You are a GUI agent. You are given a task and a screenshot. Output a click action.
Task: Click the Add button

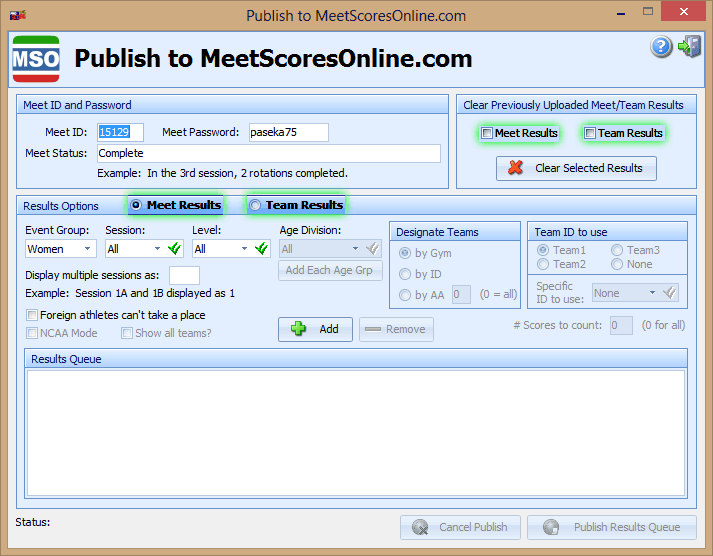pos(315,329)
